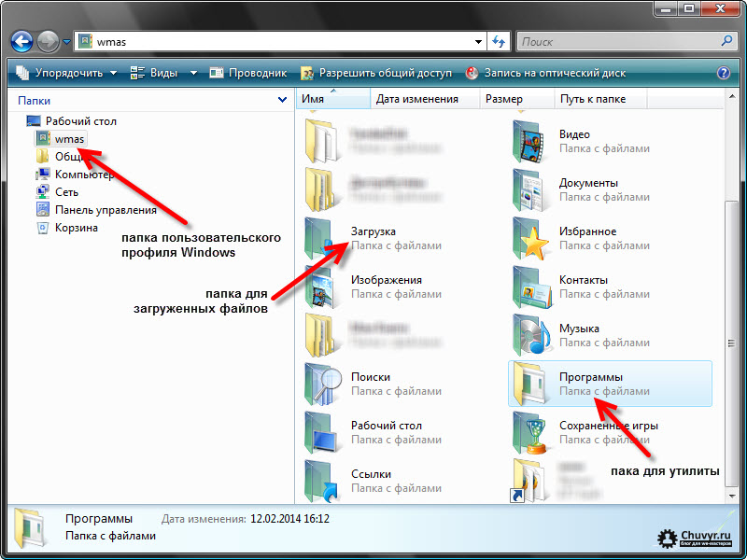
Task: Click the magnifier search icon
Action: pyautogui.click(x=726, y=41)
